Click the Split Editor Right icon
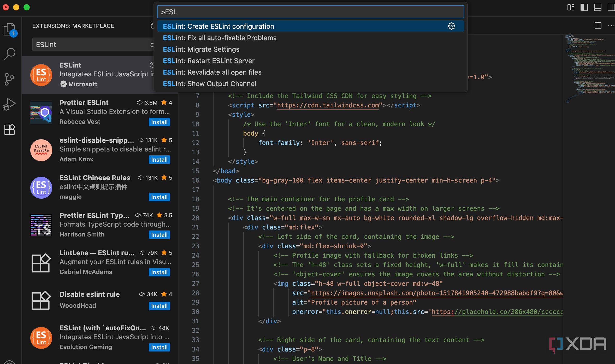Screen dimensions: 615x364 (598, 26)
